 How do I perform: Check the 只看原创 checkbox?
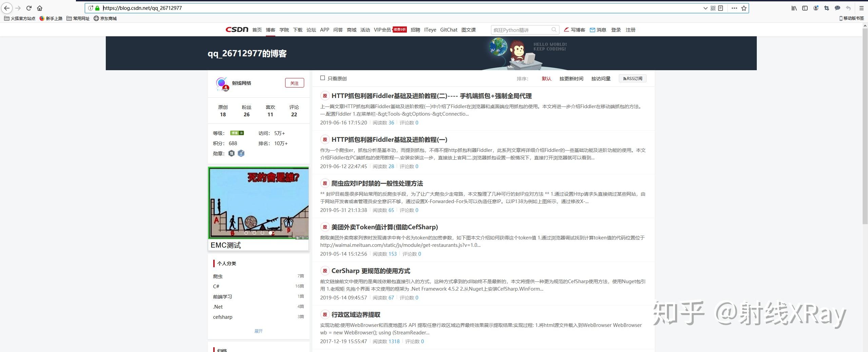322,78
